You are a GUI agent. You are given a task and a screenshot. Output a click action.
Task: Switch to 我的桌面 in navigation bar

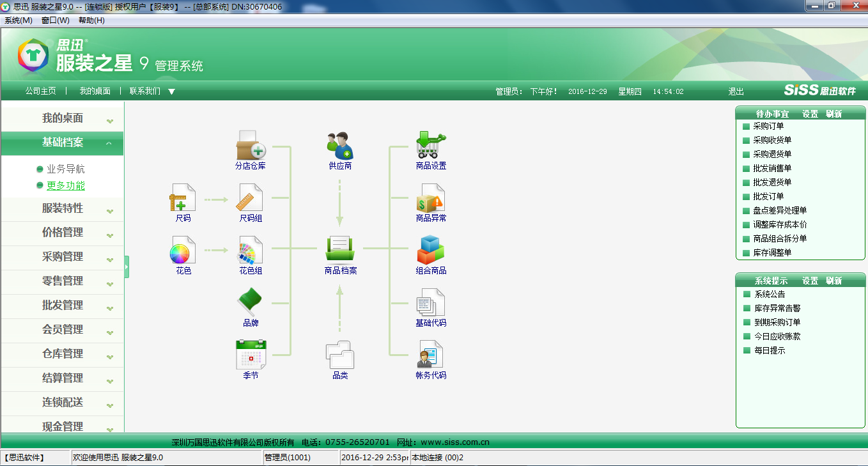click(95, 91)
